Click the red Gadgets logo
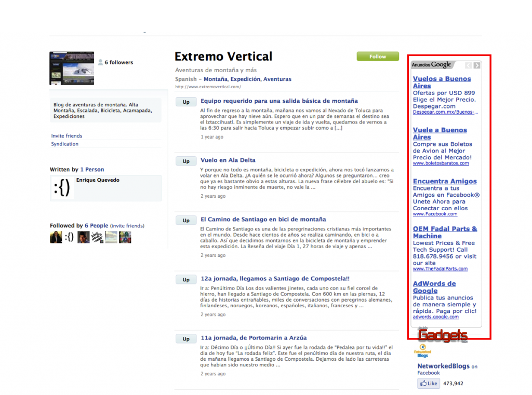532x395 pixels. [x=443, y=335]
